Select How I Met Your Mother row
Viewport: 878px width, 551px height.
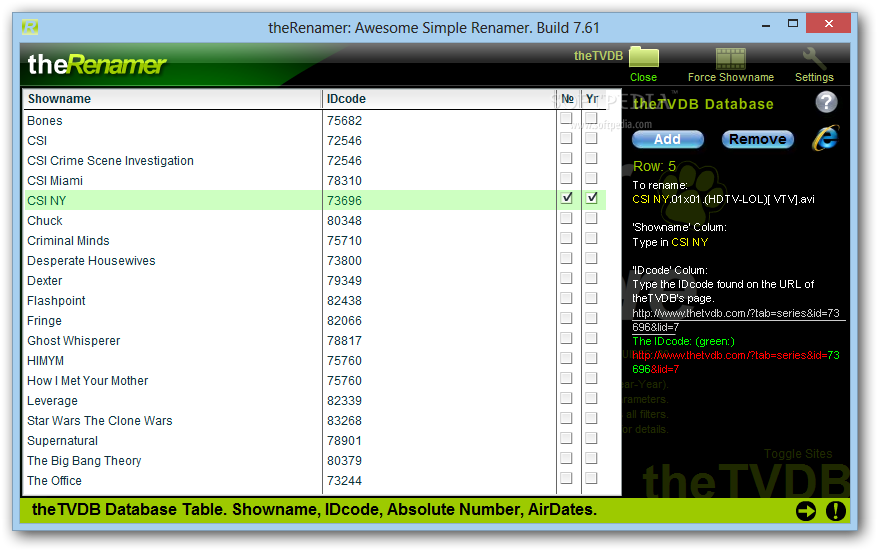315,381
